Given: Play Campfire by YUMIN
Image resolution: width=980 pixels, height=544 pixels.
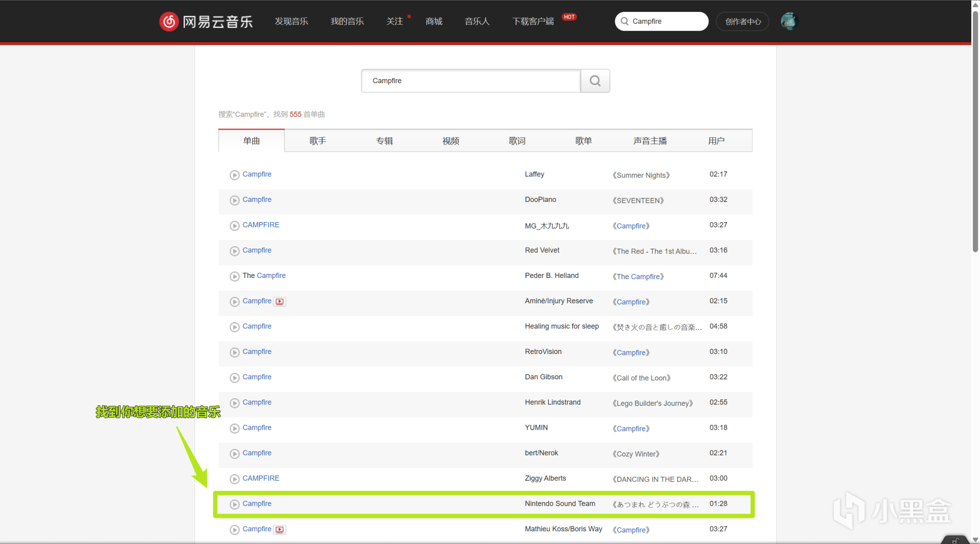Looking at the screenshot, I should [235, 428].
